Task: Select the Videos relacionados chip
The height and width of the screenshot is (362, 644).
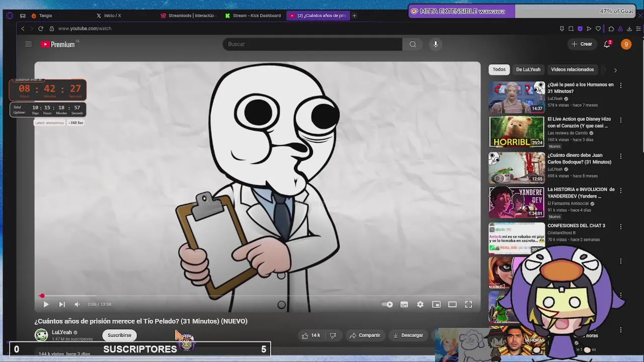Action: [572, 69]
